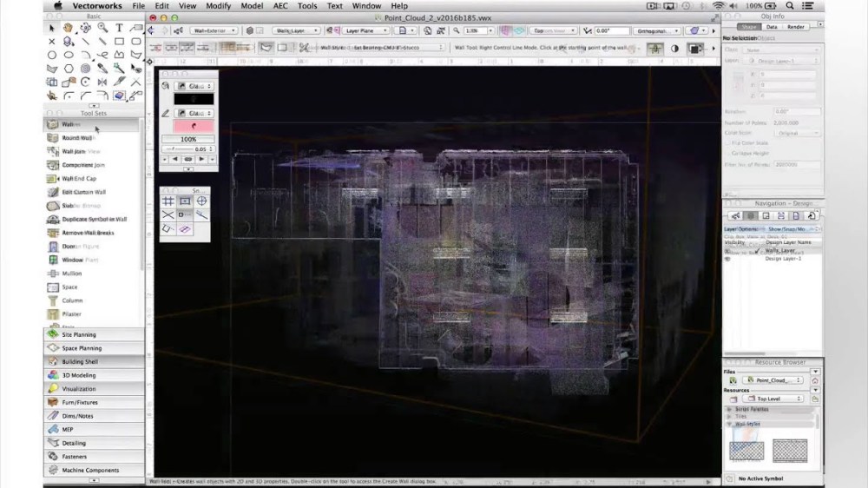Select the Text tool in Basic palette
Image resolution: width=868 pixels, height=488 pixels.
click(x=119, y=29)
